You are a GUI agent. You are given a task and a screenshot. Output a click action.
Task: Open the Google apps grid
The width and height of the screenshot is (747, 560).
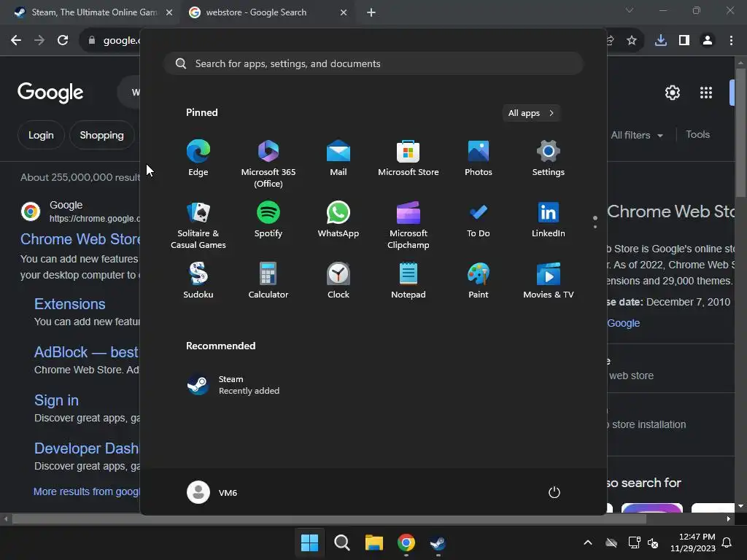click(x=706, y=93)
